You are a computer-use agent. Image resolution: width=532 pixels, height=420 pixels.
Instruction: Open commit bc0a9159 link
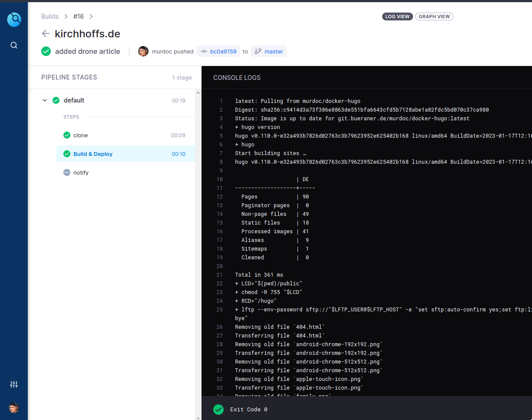pos(223,51)
